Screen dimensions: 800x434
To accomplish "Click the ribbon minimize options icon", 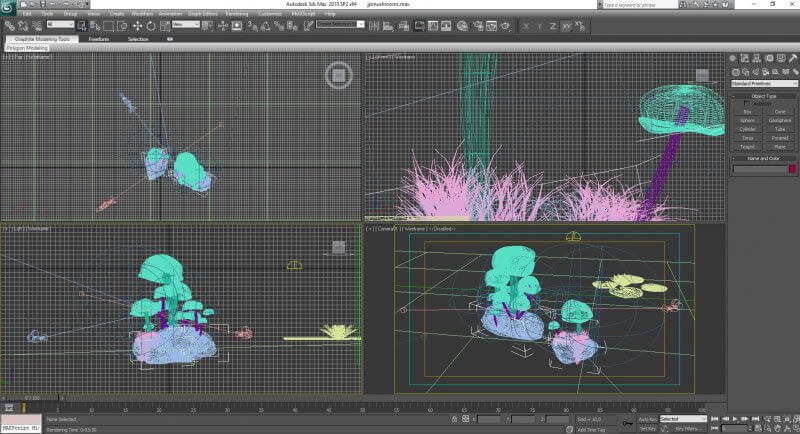I will (x=170, y=39).
